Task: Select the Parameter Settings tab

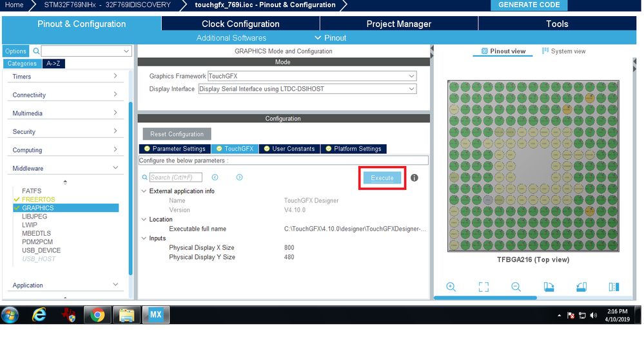Action: [175, 149]
